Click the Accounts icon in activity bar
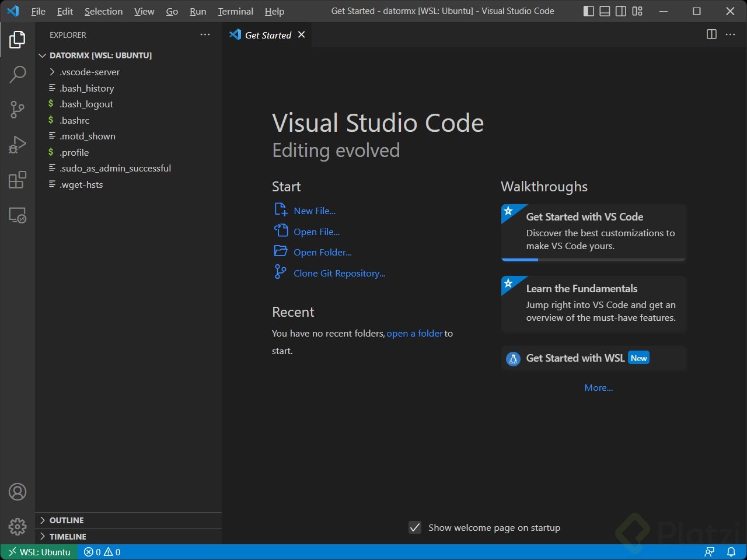Viewport: 747px width, 560px height. tap(18, 492)
